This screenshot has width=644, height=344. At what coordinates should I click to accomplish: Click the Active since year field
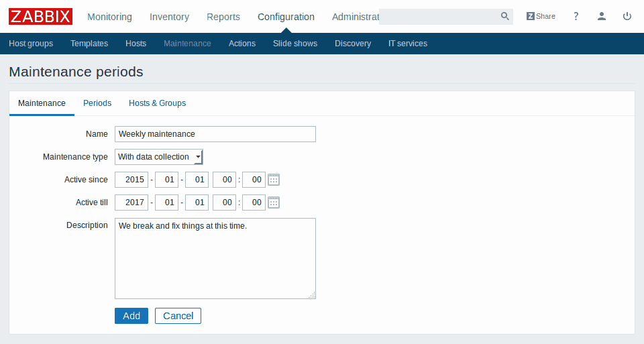point(131,180)
